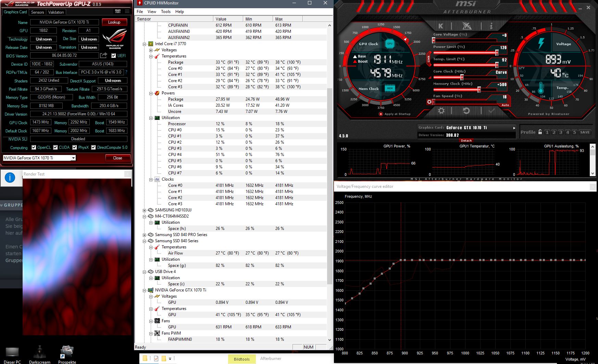Click the folder icon in the Explorer quick access bar
Screen dimensions: 598x364
pyautogui.click(x=145, y=359)
